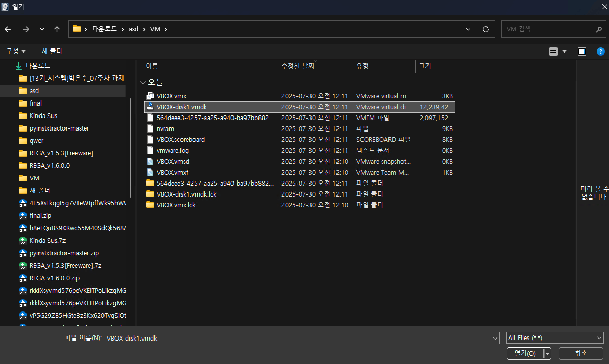
Task: Click VM in the address breadcrumb
Action: click(x=155, y=29)
